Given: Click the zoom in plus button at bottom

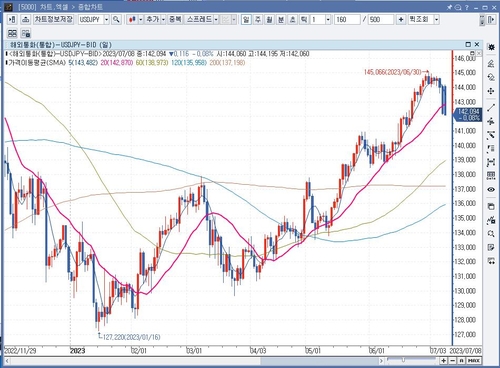Looking at the screenshot, I should click(x=444, y=361).
